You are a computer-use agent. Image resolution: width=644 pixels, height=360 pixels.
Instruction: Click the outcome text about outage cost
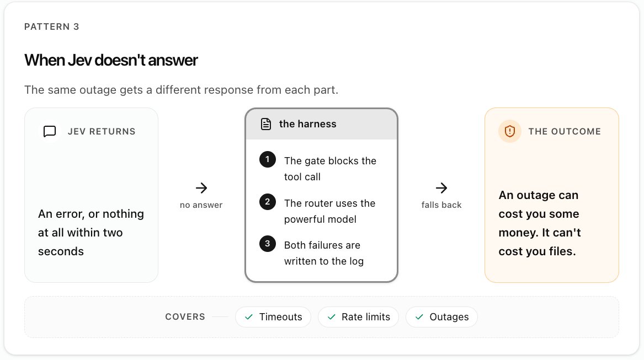coord(540,223)
